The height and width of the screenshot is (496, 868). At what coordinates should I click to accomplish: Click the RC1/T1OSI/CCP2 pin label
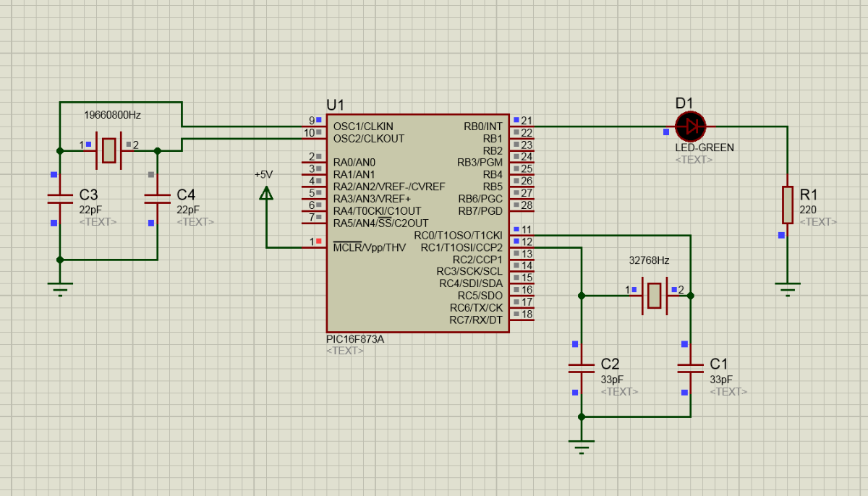point(461,247)
